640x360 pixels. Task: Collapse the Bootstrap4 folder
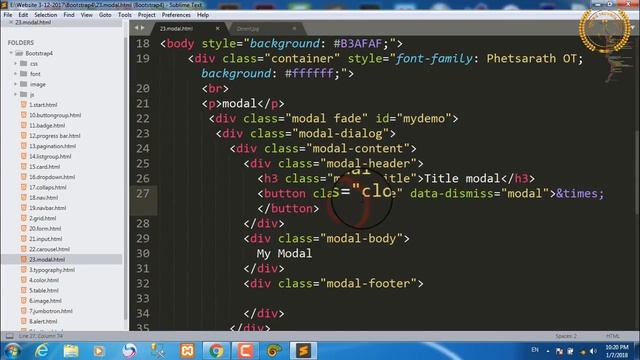click(x=11, y=53)
